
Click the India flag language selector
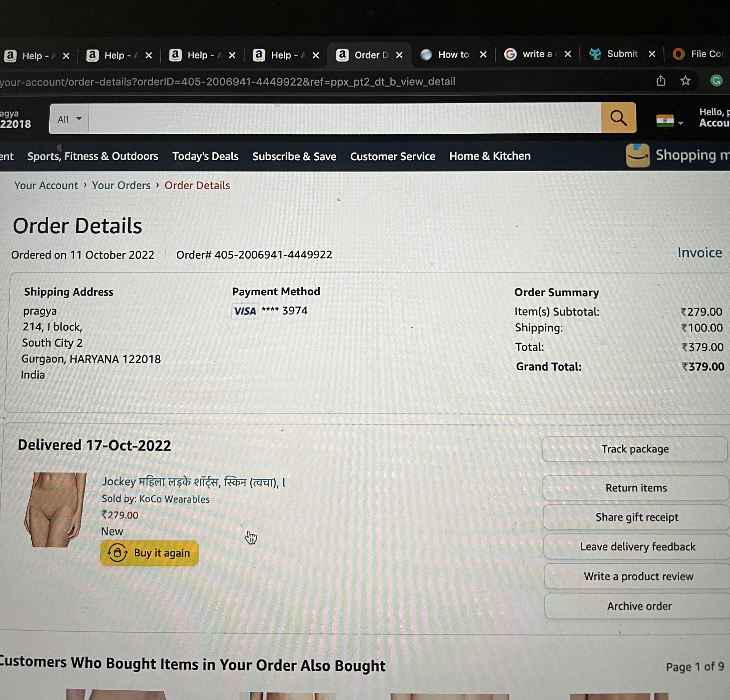665,121
